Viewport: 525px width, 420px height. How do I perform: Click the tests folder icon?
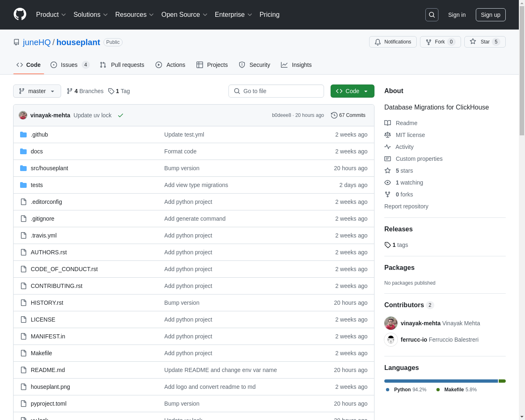23,185
